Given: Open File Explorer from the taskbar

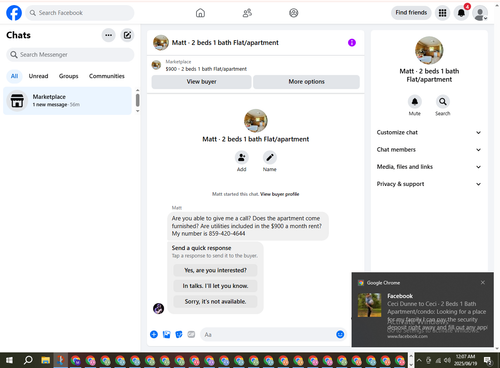Looking at the screenshot, I should click(x=45, y=360).
